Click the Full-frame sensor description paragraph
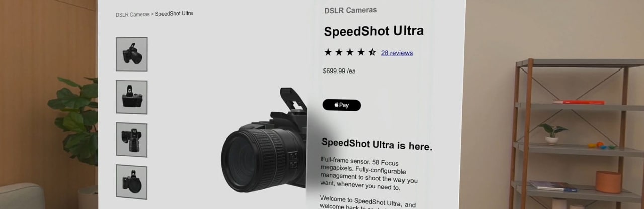 tap(369, 173)
